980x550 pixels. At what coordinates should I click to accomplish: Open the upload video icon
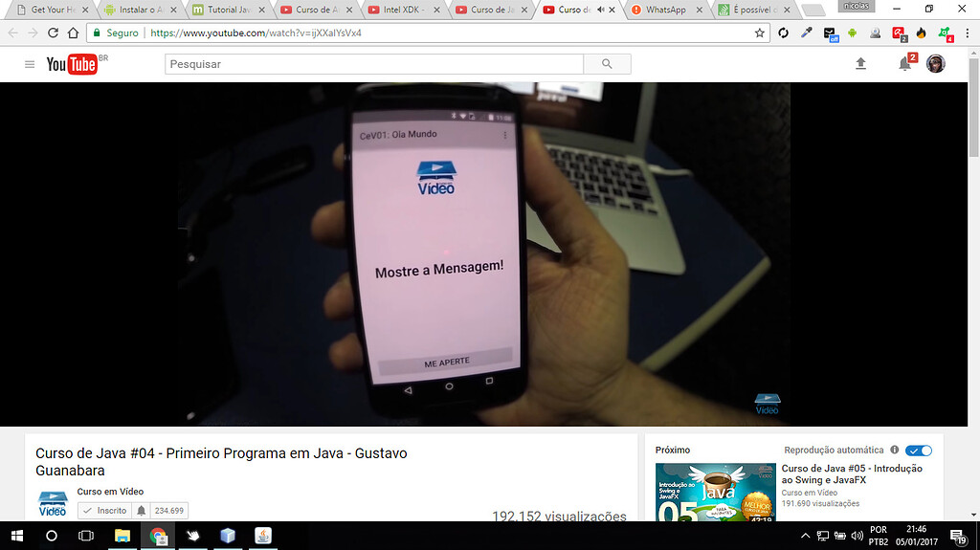click(x=860, y=63)
